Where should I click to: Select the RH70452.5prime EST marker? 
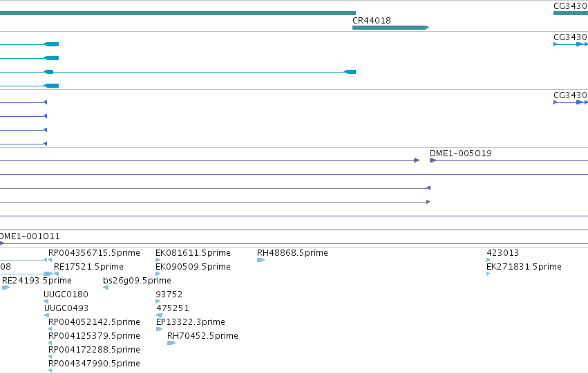pyautogui.click(x=171, y=343)
